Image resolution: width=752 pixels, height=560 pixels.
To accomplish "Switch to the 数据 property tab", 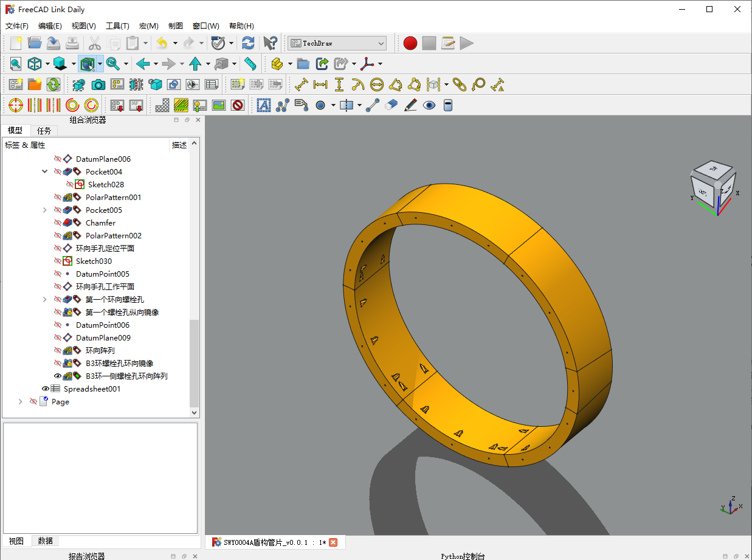I will (46, 541).
